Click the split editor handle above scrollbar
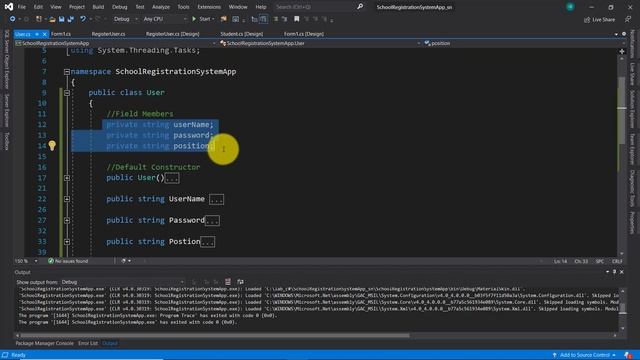640x360 pixels. pyautogui.click(x=622, y=51)
